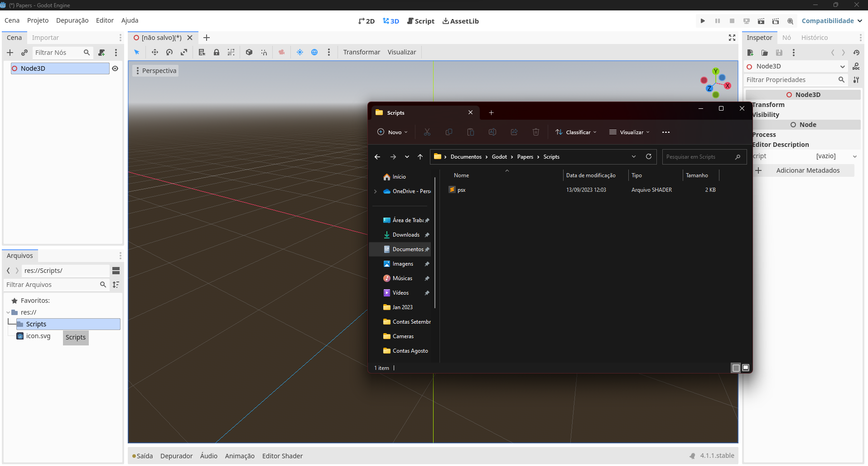This screenshot has width=868, height=466.
Task: Switch to the Importar tab
Action: point(45,37)
